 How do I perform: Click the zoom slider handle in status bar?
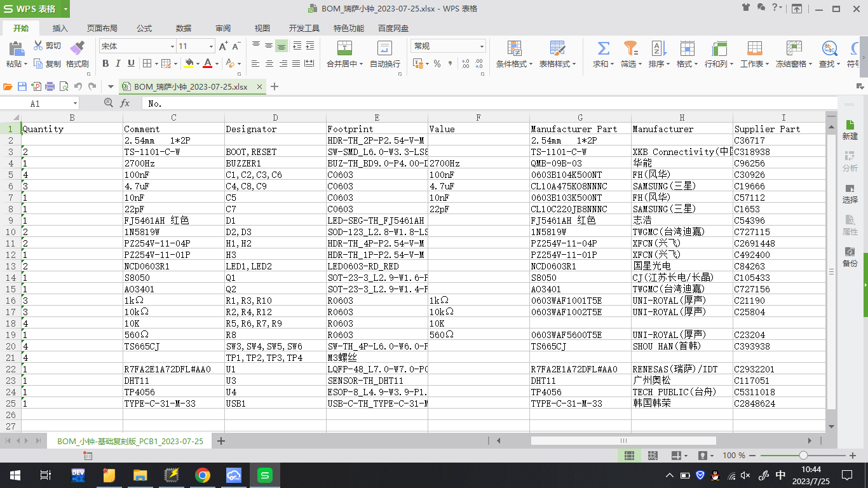803,456
